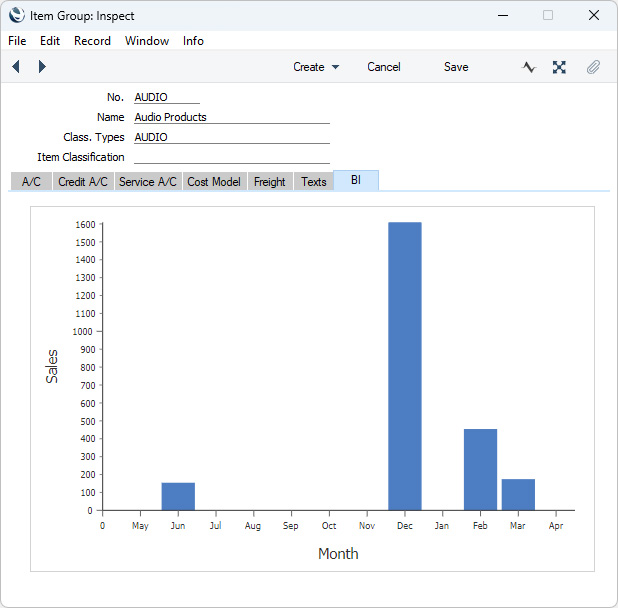
Task: Click the application logo in title bar
Action: tap(16, 16)
